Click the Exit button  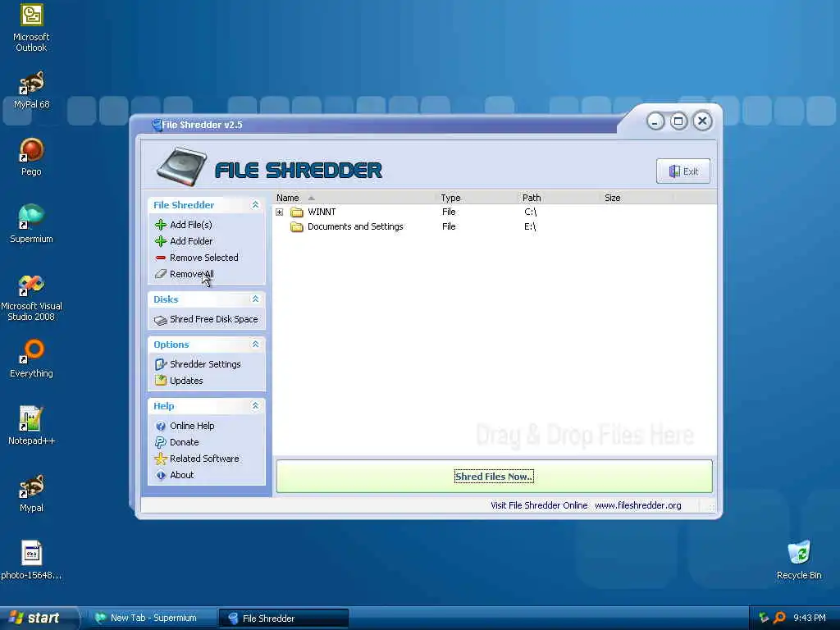pyautogui.click(x=683, y=171)
